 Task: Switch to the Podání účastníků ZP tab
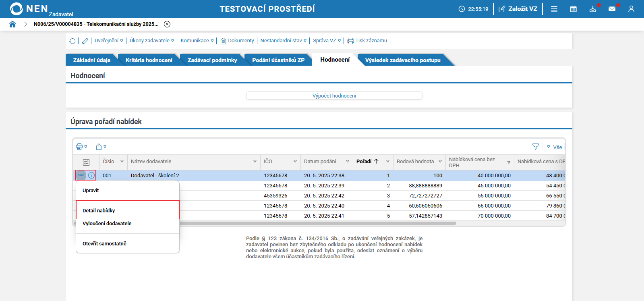[x=278, y=60]
